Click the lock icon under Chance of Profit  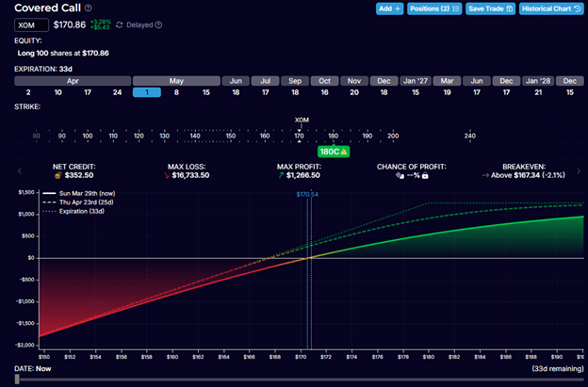425,175
